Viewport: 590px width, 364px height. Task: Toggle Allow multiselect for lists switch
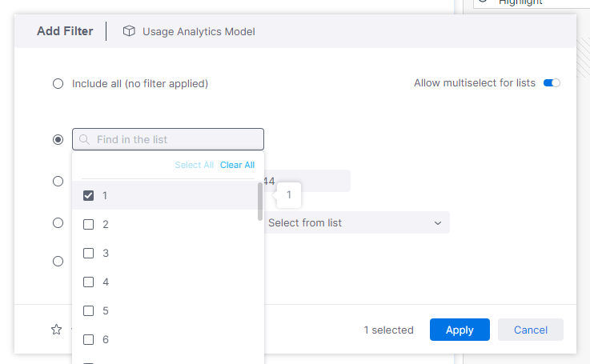point(552,83)
